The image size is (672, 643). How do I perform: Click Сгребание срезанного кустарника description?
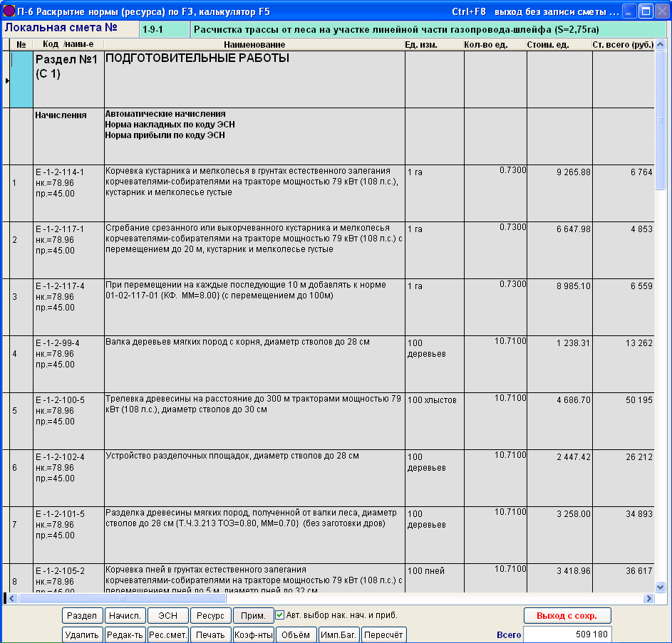(x=254, y=250)
